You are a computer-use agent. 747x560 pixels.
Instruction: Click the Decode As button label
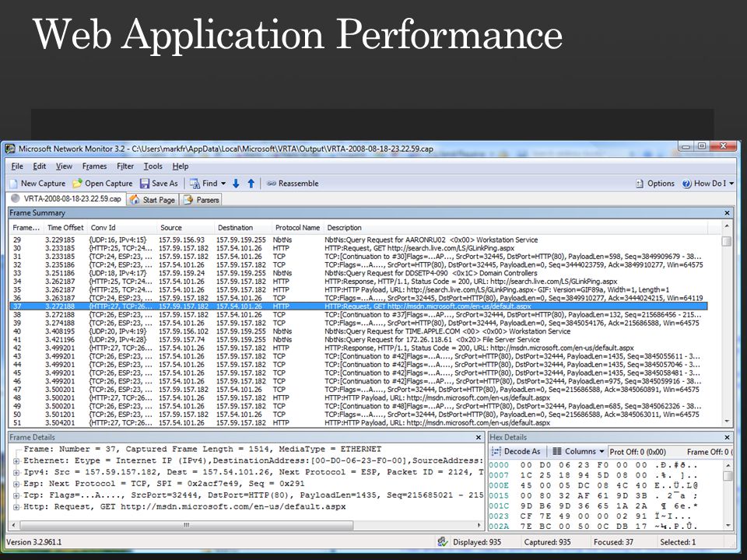[522, 451]
